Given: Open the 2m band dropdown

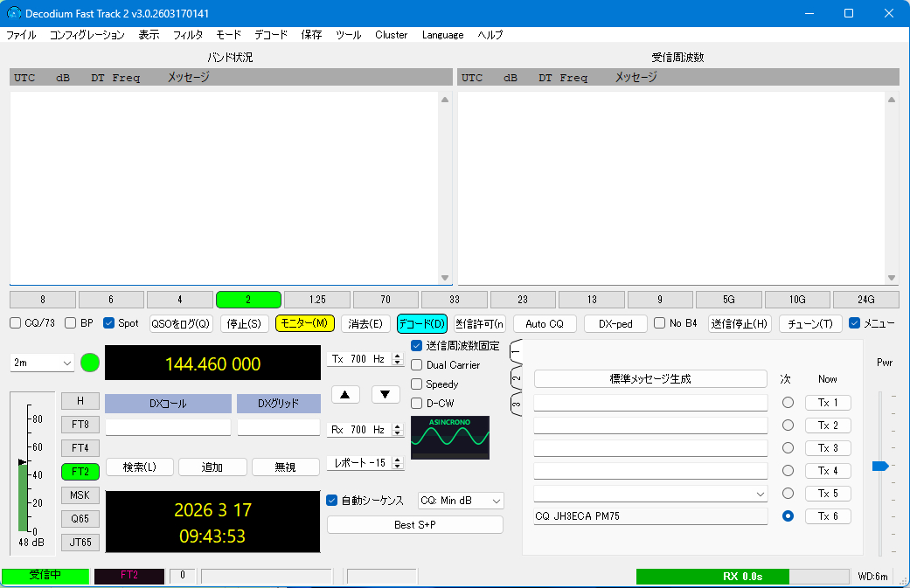Looking at the screenshot, I should point(43,363).
